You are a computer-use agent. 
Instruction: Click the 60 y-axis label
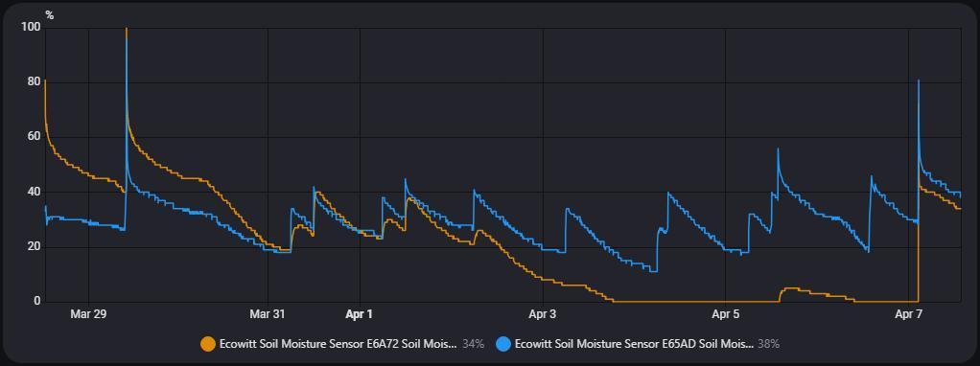(x=35, y=137)
